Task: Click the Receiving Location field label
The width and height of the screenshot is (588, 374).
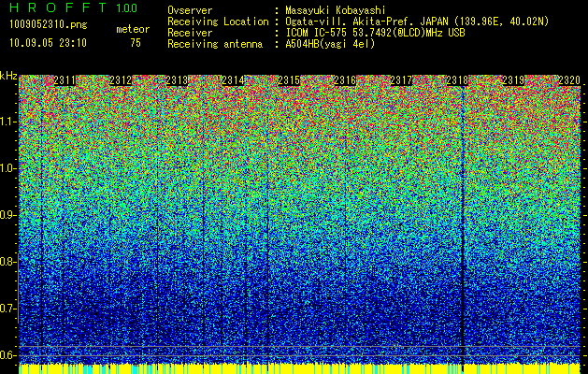Action: (x=218, y=22)
